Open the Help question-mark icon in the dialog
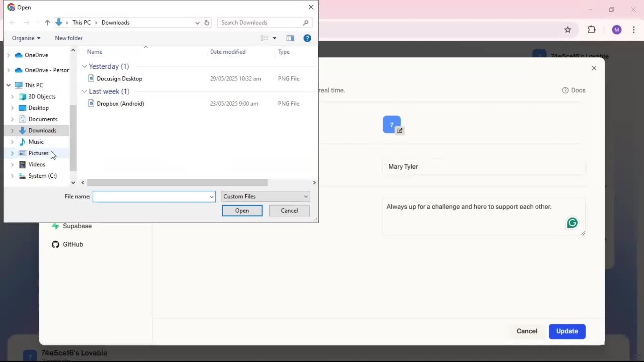The image size is (644, 362). pos(307,38)
